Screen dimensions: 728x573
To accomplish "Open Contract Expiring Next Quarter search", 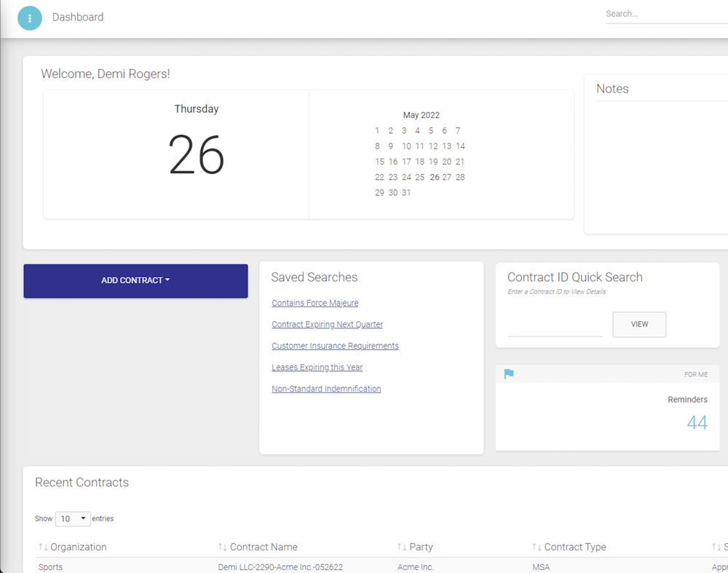I will [x=328, y=324].
